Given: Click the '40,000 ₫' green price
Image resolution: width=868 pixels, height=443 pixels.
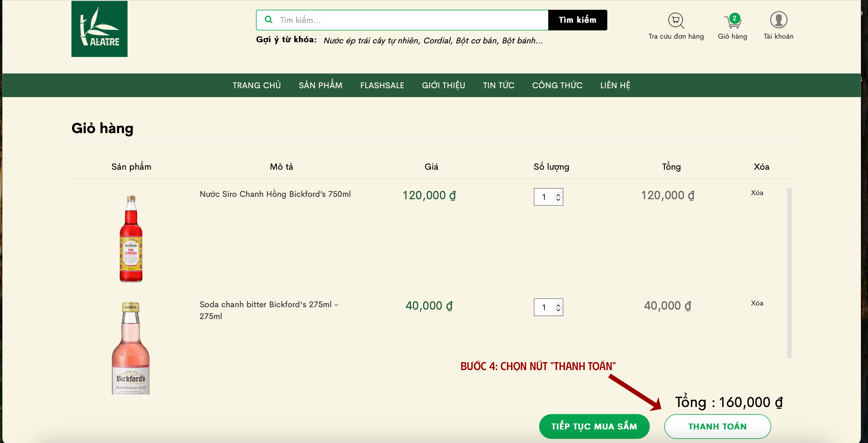Looking at the screenshot, I should pos(429,305).
